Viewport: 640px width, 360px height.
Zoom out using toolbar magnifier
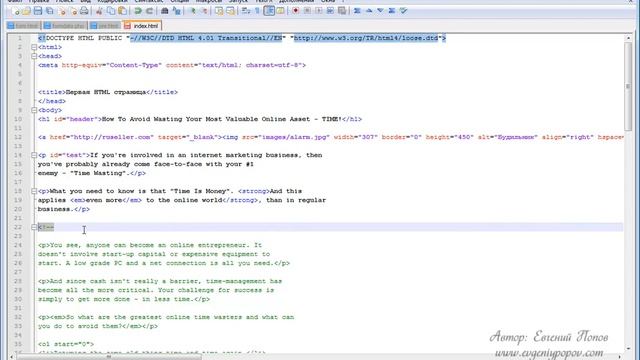pos(204,11)
